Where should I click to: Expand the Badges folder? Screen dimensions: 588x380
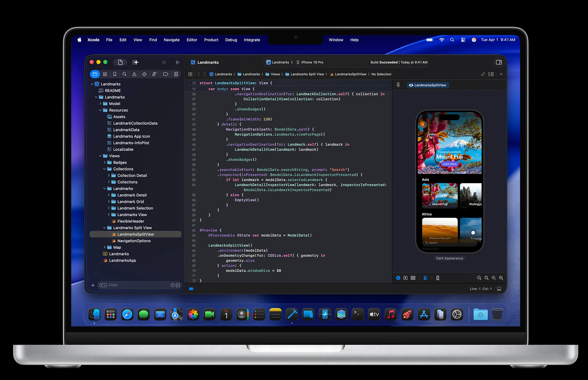pos(105,163)
